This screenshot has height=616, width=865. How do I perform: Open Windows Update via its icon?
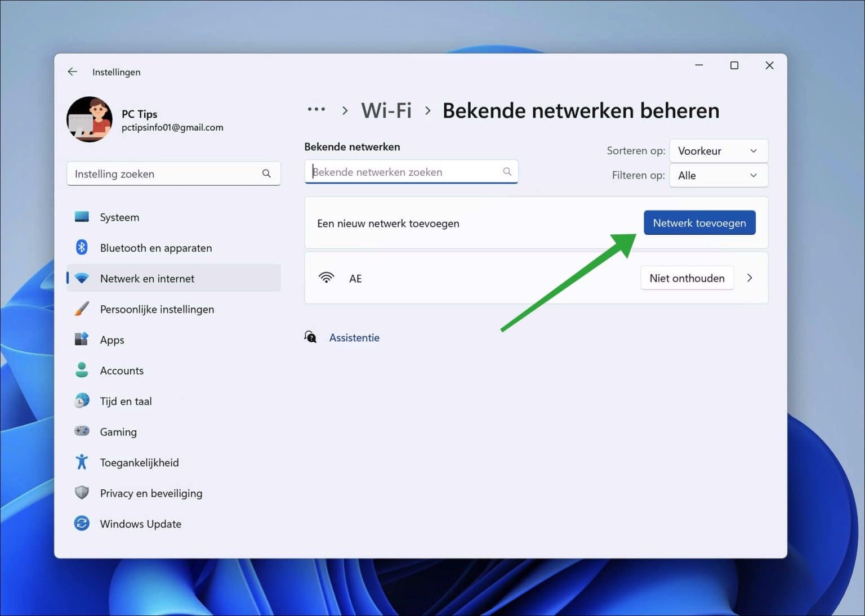82,523
